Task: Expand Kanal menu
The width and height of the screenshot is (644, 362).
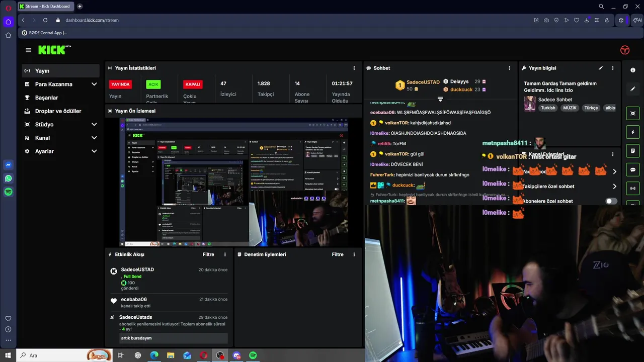Action: coord(94,138)
